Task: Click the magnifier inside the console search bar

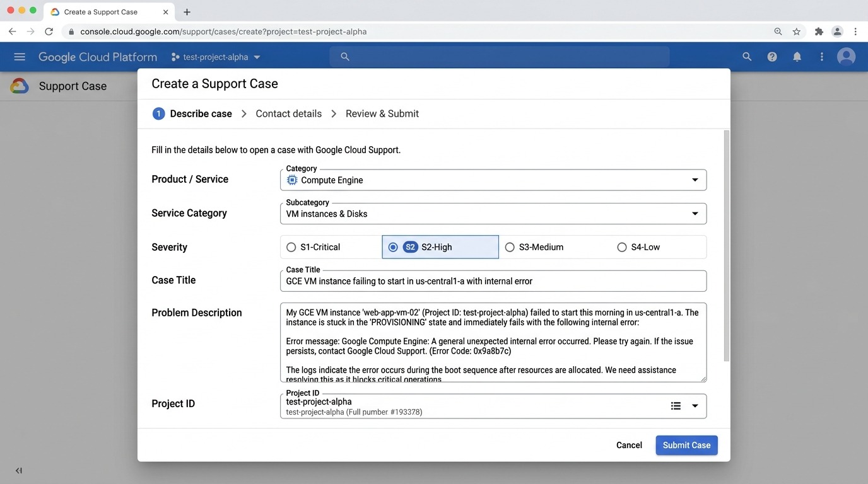Action: pyautogui.click(x=345, y=57)
